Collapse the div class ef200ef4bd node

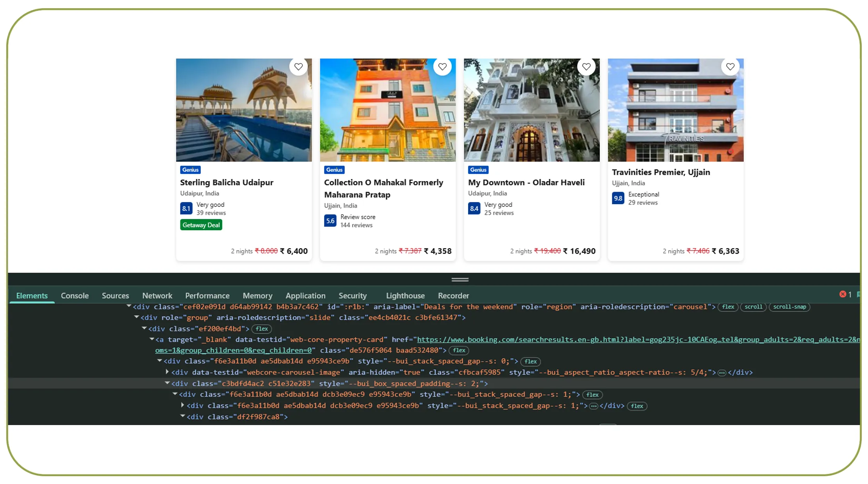point(144,328)
